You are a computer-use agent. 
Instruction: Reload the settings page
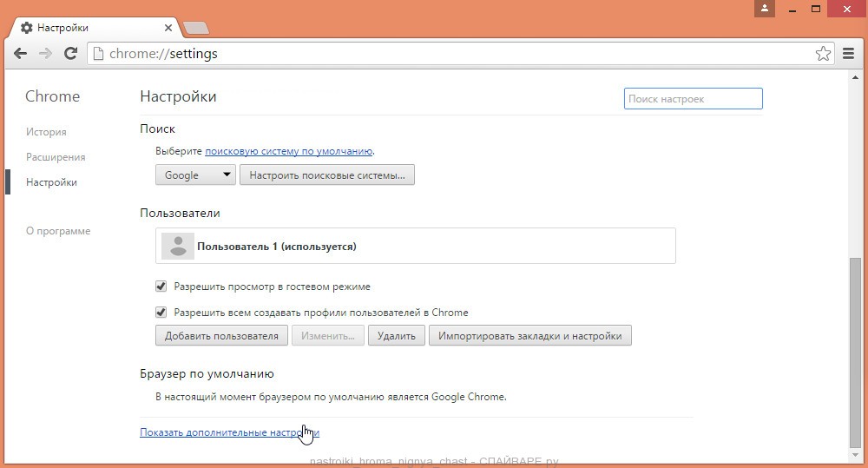point(70,54)
